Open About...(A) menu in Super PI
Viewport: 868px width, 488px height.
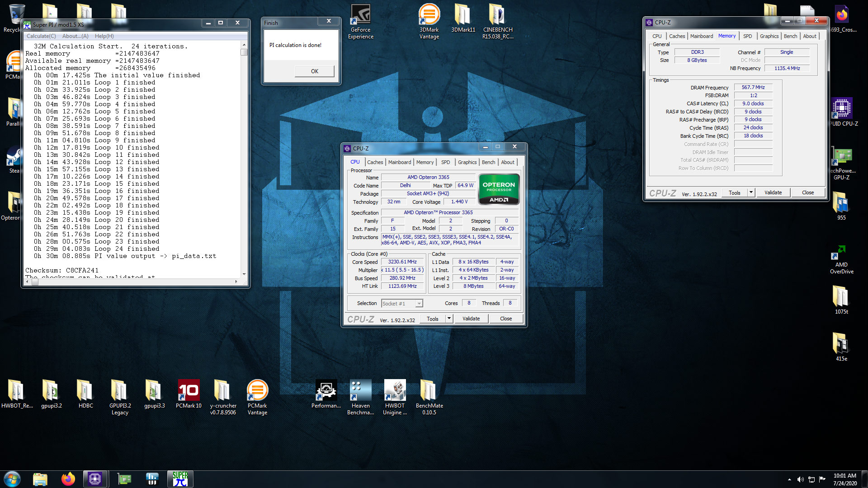coord(75,36)
